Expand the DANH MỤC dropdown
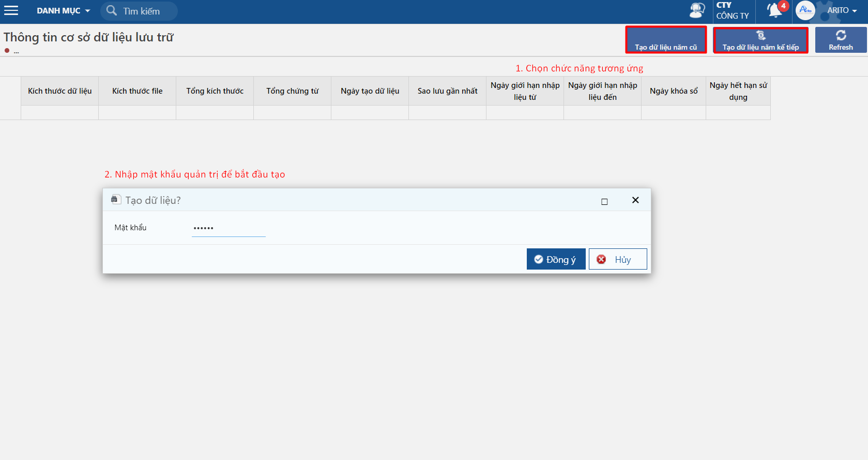The image size is (868, 460). pos(63,11)
